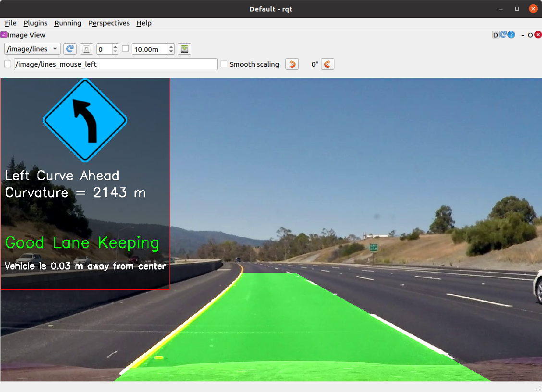The height and width of the screenshot is (392, 542).
Task: Toggle the mouse click publishing checkbox
Action: 7,63
